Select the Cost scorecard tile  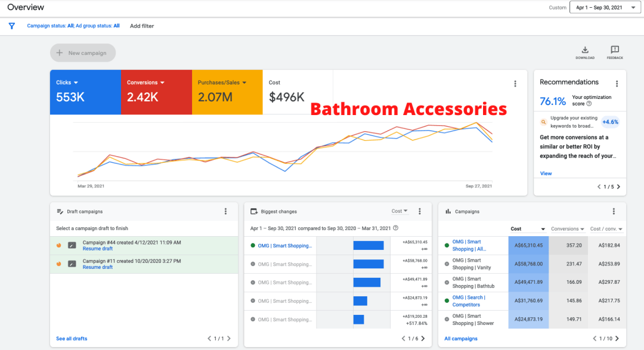pos(298,92)
